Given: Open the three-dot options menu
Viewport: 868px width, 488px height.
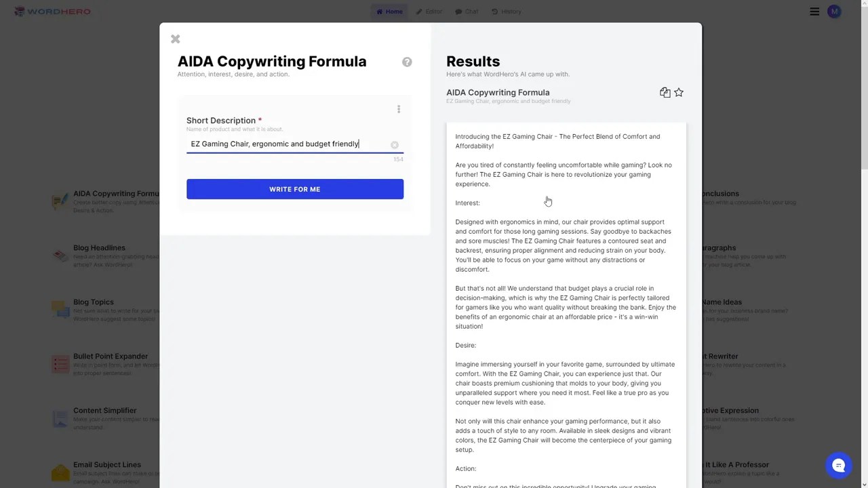Looking at the screenshot, I should click(399, 109).
